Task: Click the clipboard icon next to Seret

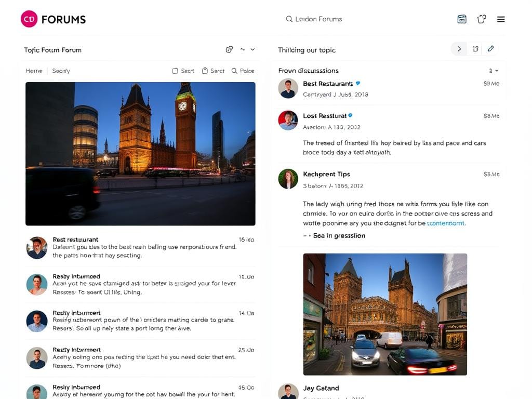Action: (x=205, y=71)
